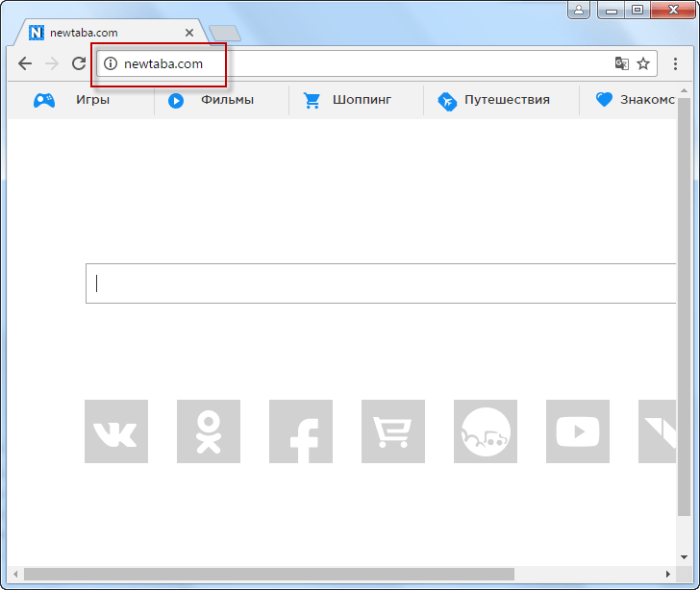Click the vertical scrollbar thumb
This screenshot has width=700, height=590.
pyautogui.click(x=684, y=307)
